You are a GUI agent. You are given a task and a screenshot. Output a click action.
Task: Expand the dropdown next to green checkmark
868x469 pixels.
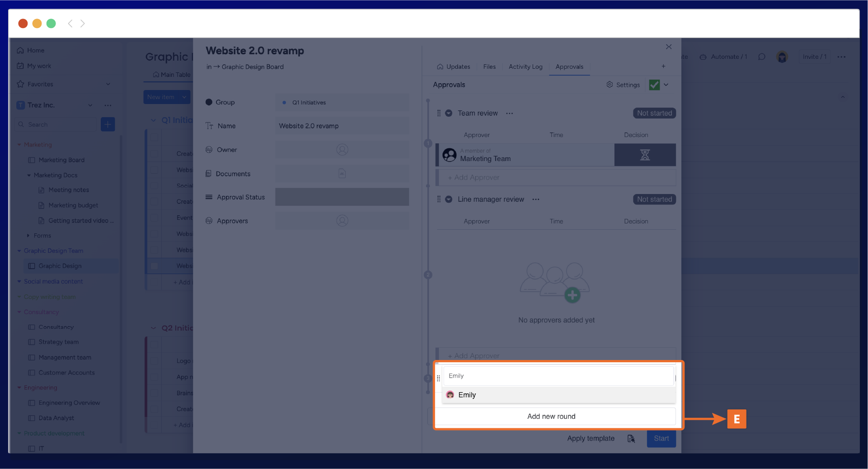(666, 85)
